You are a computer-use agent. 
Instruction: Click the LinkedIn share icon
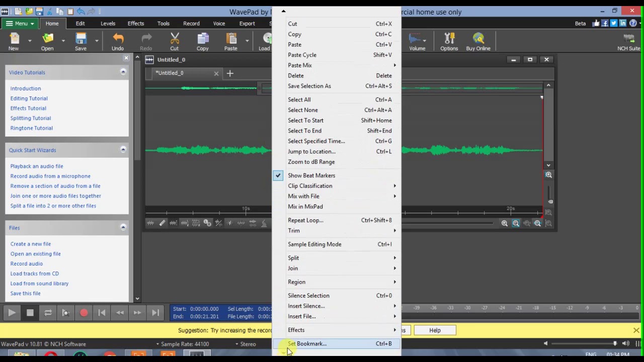coord(623,23)
